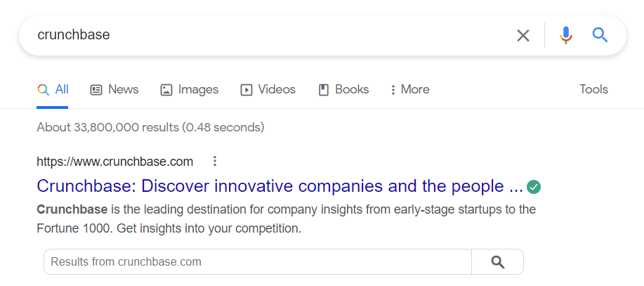The height and width of the screenshot is (286, 644).
Task: Expand the More search categories menu
Action: (x=409, y=89)
